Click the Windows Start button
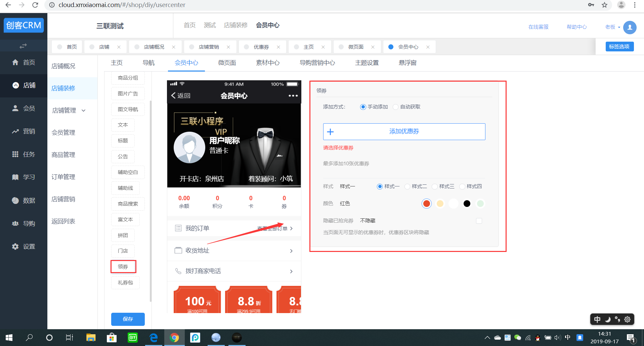The height and width of the screenshot is (346, 644). (9, 338)
